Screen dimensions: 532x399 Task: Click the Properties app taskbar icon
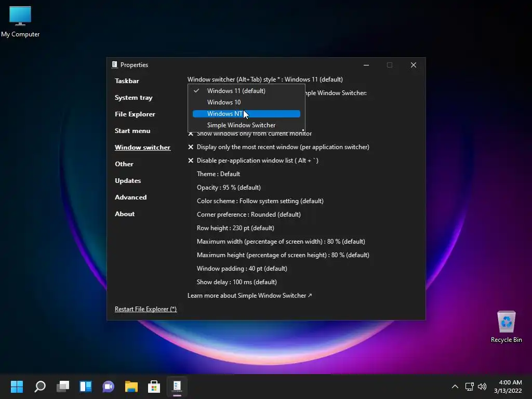click(x=177, y=387)
